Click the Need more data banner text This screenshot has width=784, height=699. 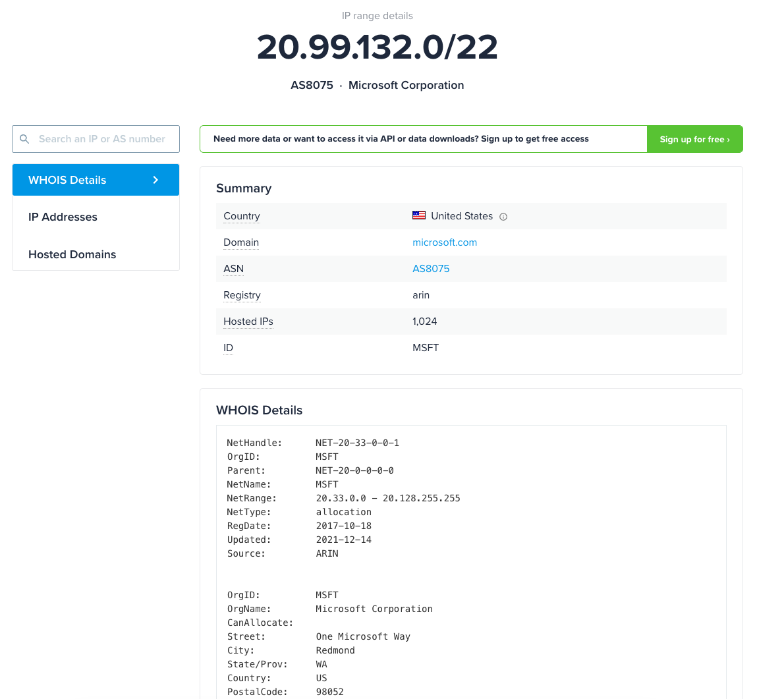point(401,139)
